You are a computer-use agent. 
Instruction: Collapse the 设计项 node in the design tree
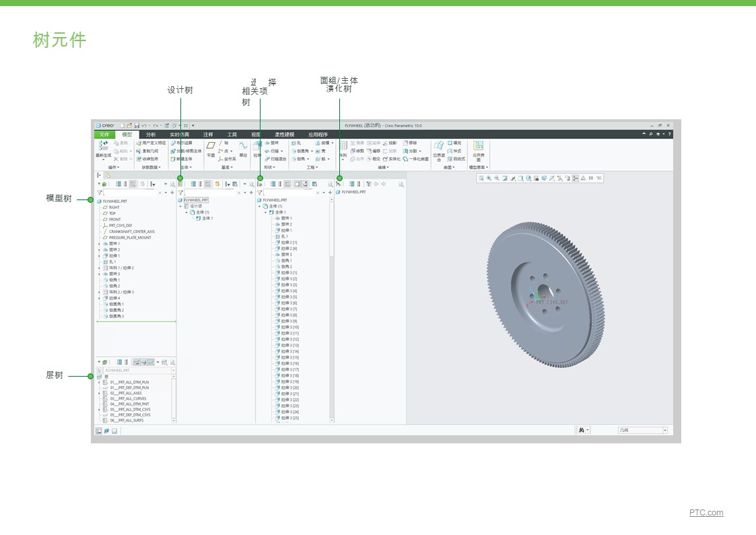pos(181,206)
